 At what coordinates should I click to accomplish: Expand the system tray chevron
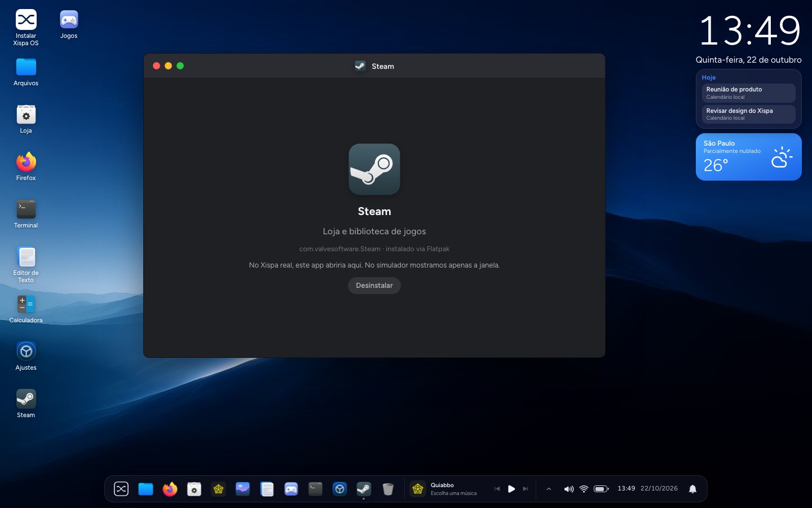click(549, 489)
